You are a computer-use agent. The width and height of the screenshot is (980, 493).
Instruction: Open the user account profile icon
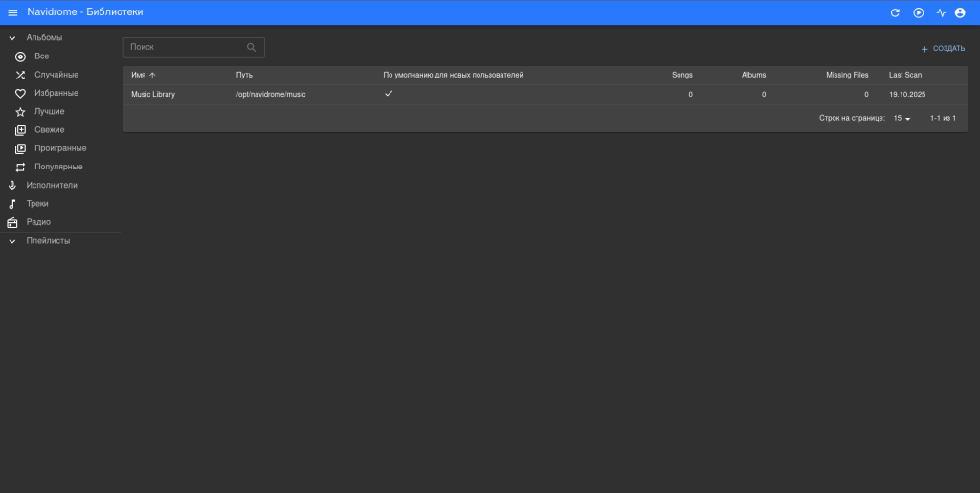960,12
